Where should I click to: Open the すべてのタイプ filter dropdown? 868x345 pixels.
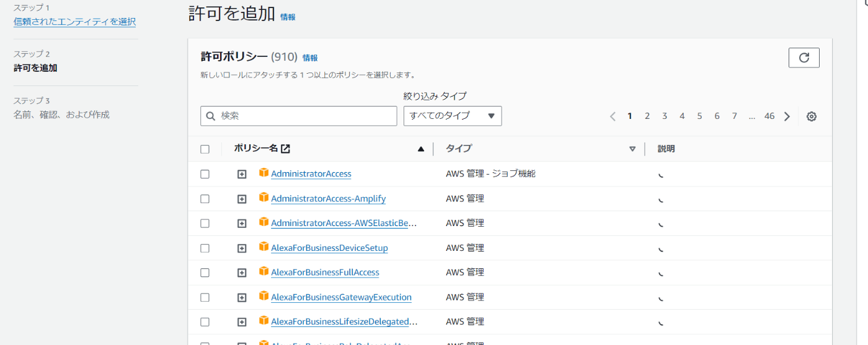pyautogui.click(x=453, y=116)
